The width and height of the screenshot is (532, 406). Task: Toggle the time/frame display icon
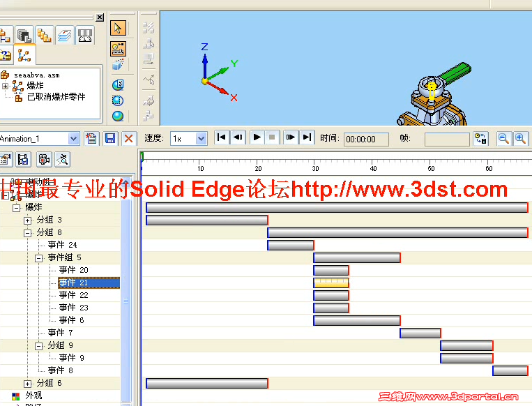(x=481, y=139)
